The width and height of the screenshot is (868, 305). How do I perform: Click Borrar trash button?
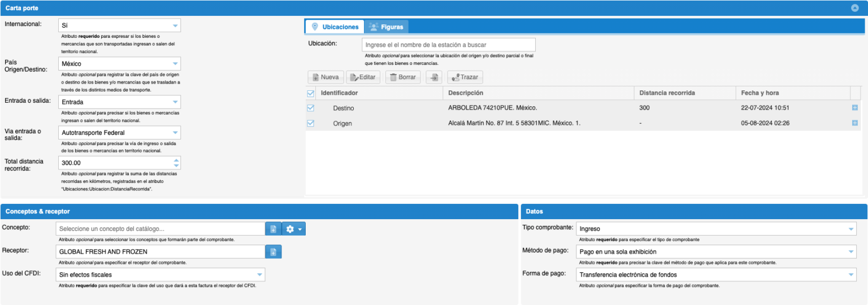click(x=403, y=77)
